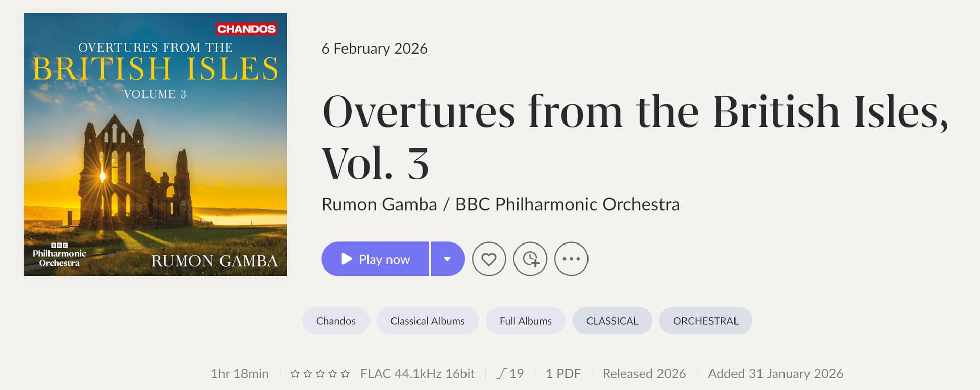The image size is (980, 390).
Task: Open the three-dot more options menu
Action: coord(571,259)
